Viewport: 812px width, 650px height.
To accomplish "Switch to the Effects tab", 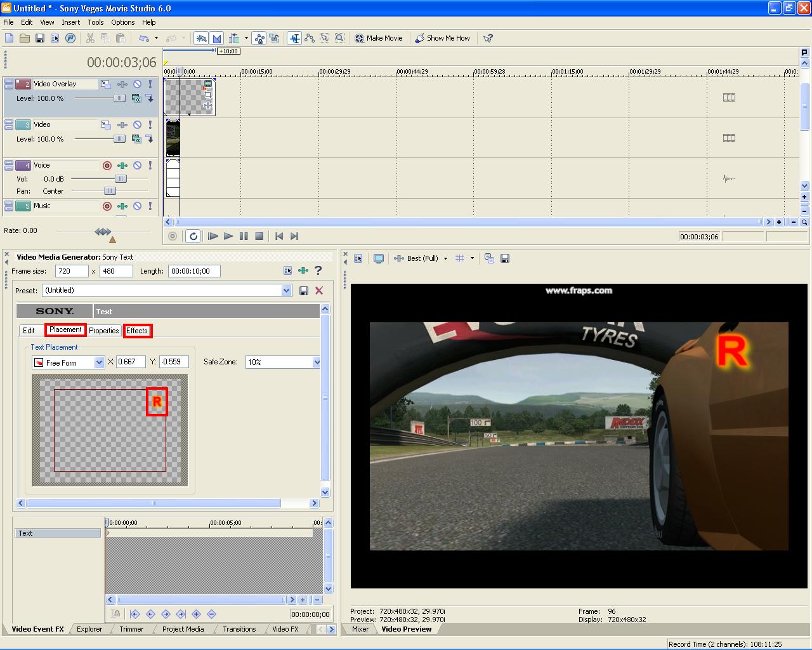I will point(137,331).
